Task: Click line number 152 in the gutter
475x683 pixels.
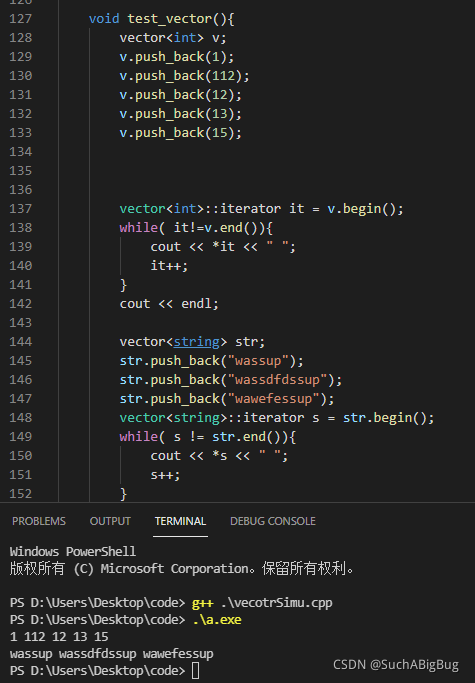Action: pyautogui.click(x=20, y=494)
